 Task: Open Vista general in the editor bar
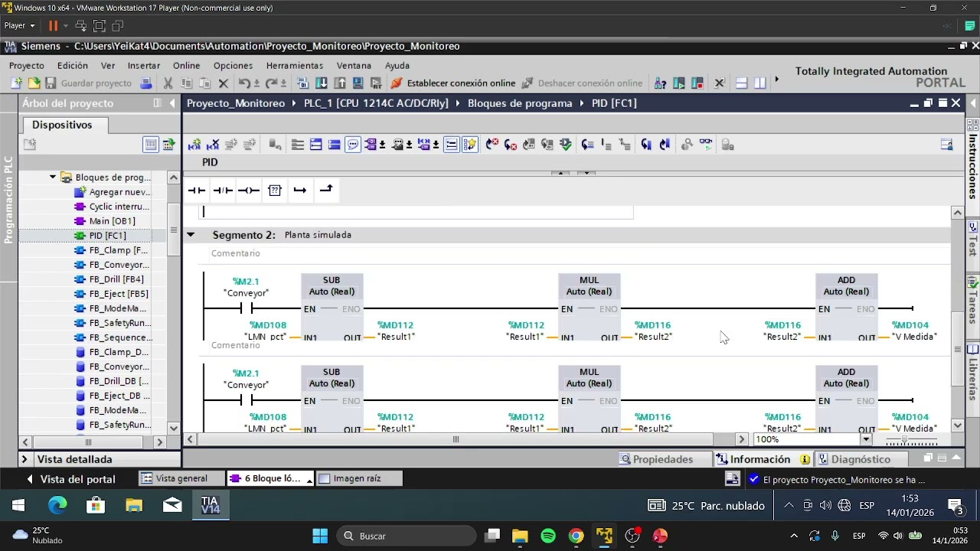[x=181, y=478]
